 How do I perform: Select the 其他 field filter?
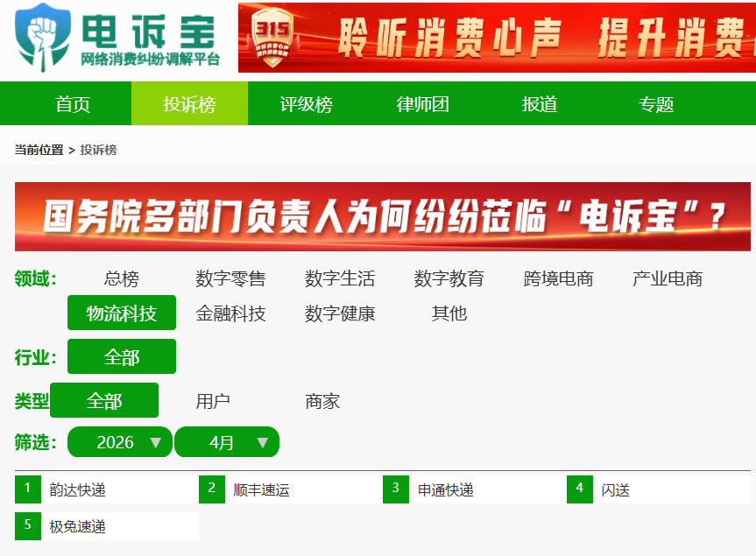449,313
